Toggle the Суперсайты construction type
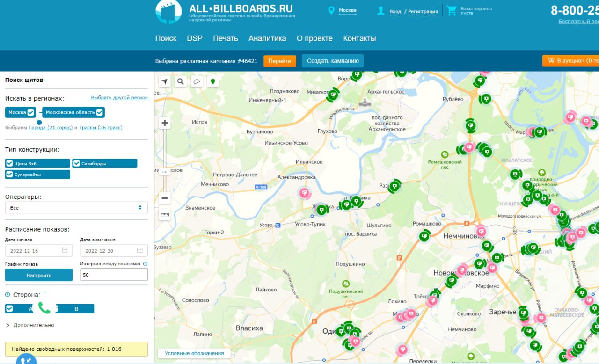 tap(37, 175)
